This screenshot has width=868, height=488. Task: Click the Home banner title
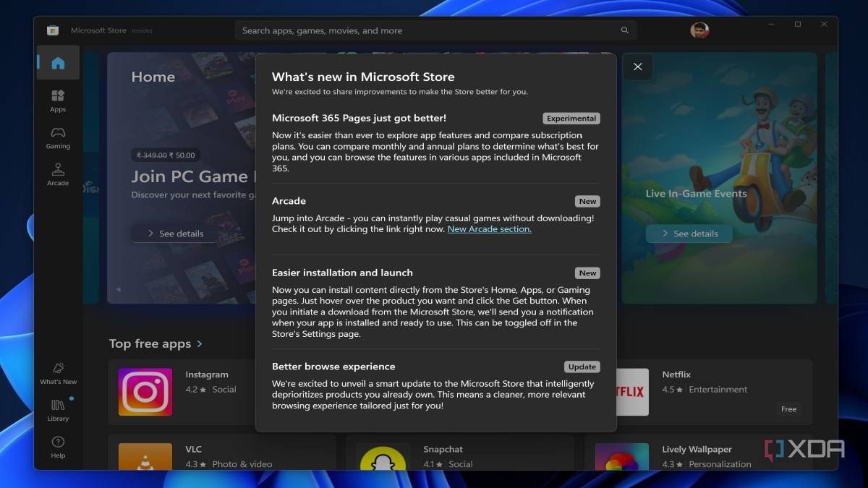153,77
